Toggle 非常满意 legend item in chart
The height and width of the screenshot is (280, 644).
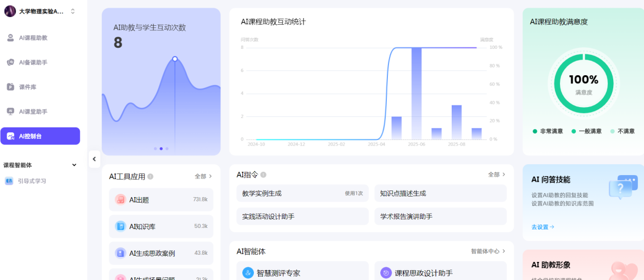(x=548, y=131)
